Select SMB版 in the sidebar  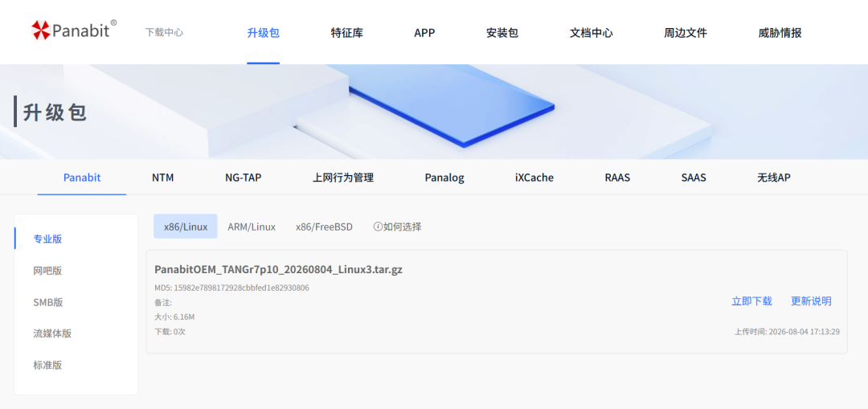[x=48, y=302]
